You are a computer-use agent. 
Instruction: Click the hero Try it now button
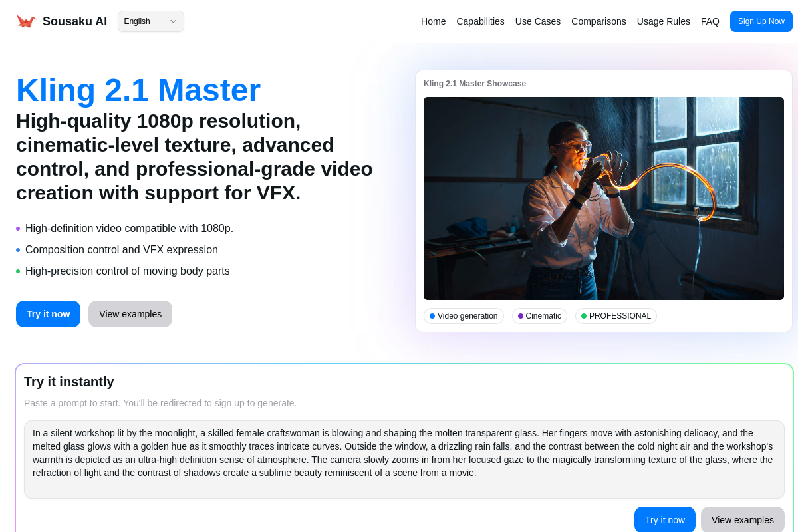click(x=48, y=314)
